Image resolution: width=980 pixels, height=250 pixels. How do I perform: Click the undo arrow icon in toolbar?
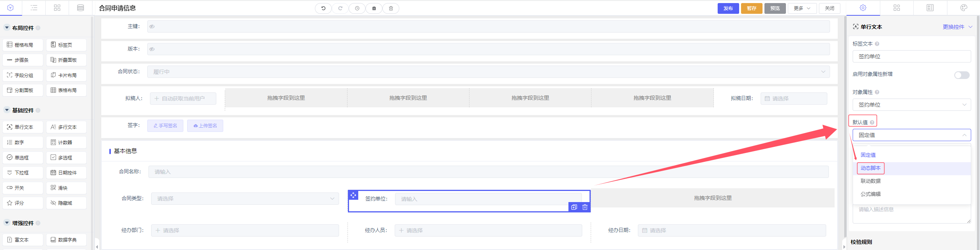click(323, 8)
